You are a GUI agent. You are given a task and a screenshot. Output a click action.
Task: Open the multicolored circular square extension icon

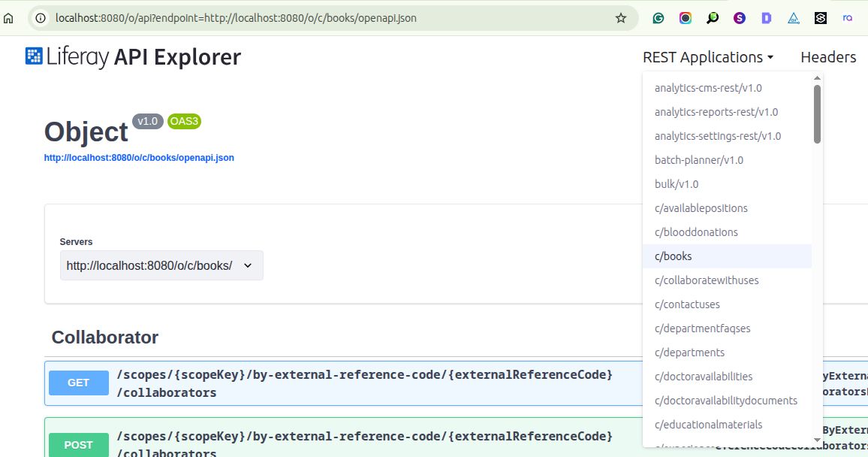click(686, 18)
